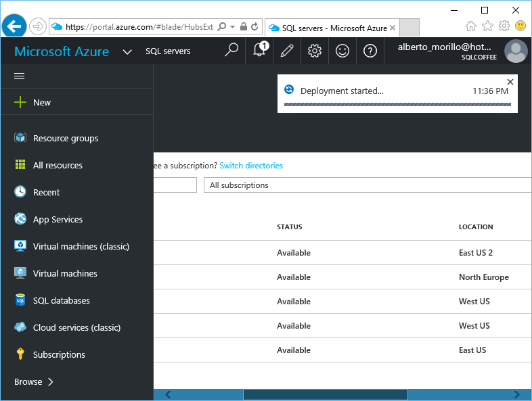
Task: Close the SQL servers browser tab
Action: click(393, 28)
